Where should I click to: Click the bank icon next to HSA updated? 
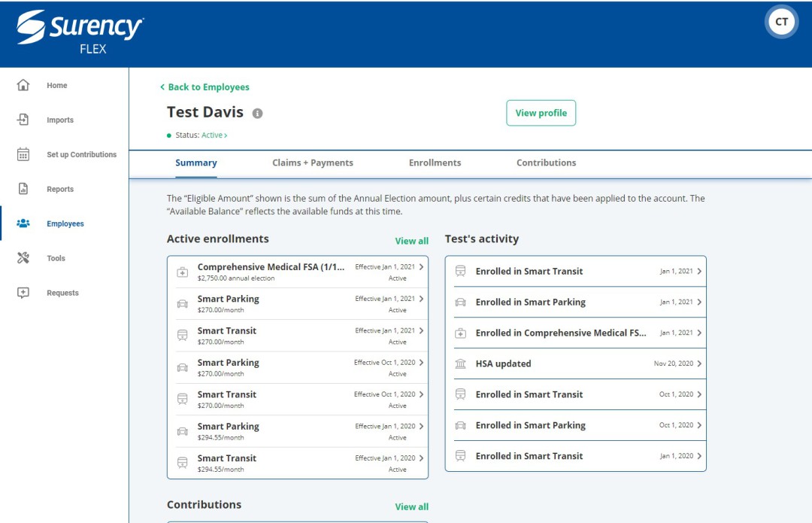coord(460,364)
